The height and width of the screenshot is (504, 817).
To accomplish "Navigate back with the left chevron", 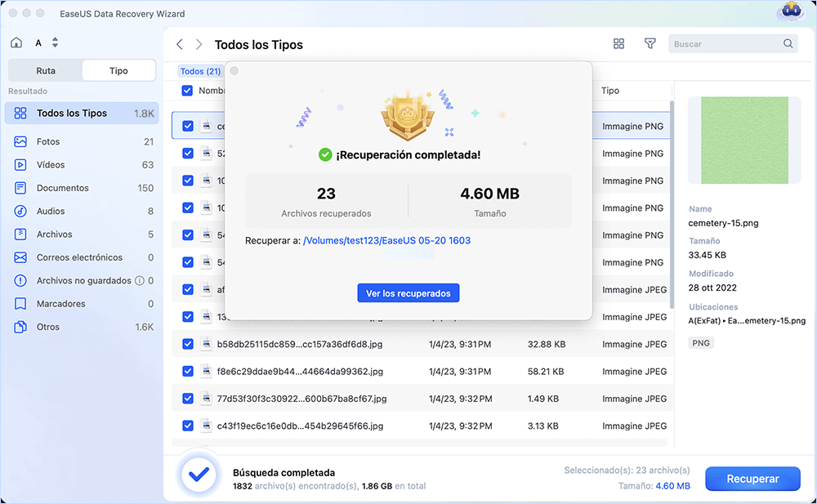I will click(180, 44).
